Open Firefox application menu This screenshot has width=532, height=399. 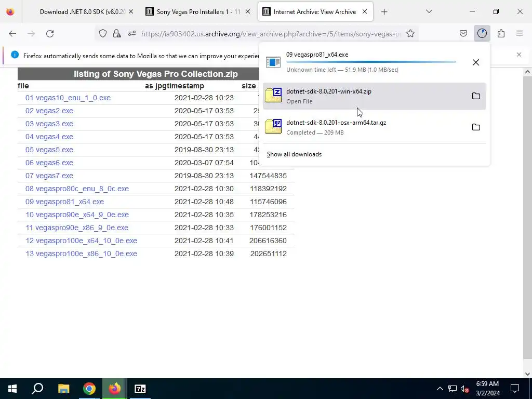520,33
